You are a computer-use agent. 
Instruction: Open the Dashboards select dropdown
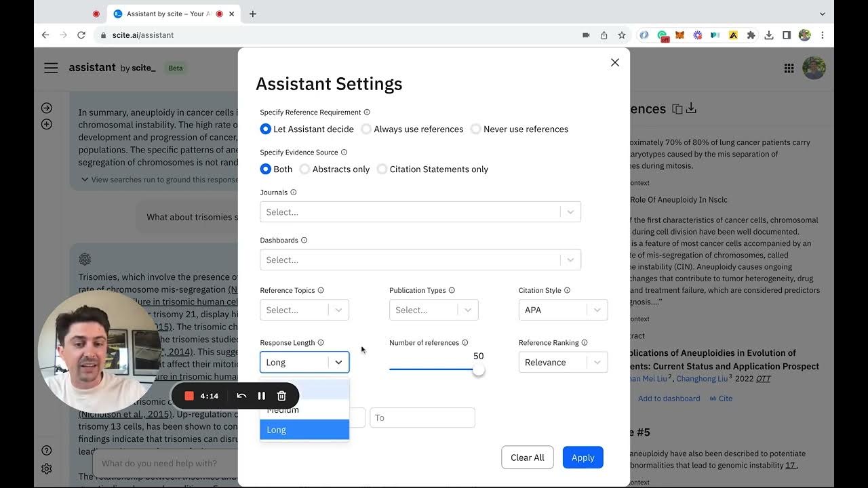coord(420,260)
